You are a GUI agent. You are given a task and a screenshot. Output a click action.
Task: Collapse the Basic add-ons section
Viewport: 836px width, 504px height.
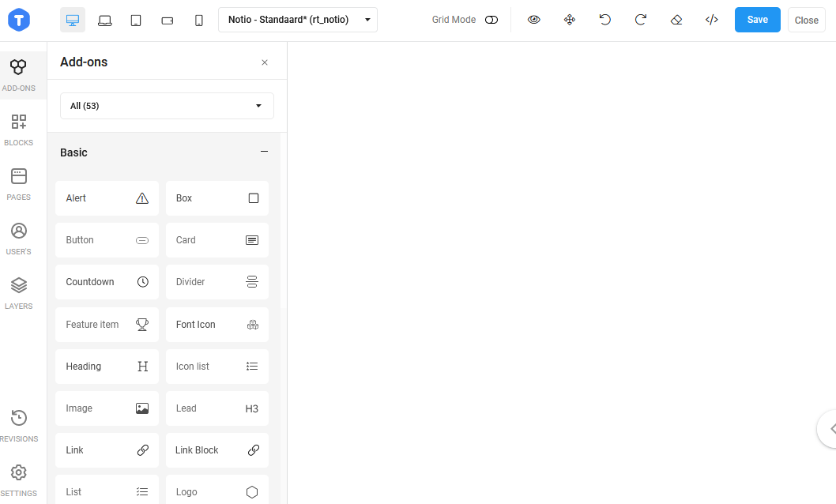coord(265,152)
